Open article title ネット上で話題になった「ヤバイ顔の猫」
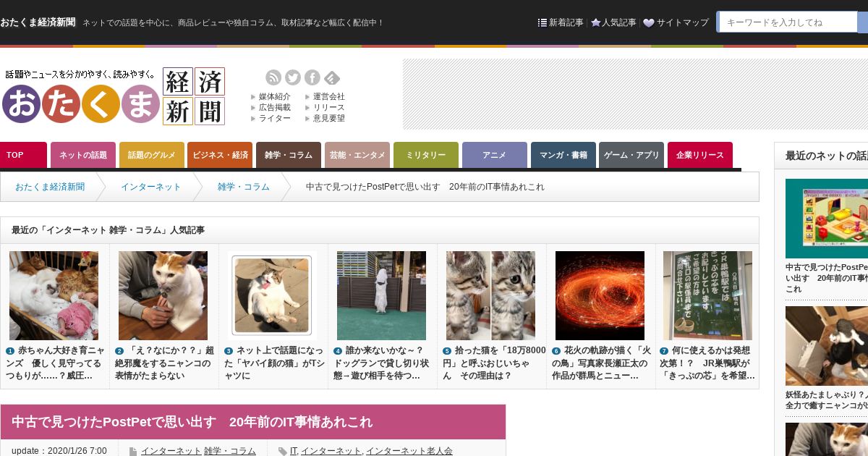This screenshot has height=456, width=868. tap(274, 363)
